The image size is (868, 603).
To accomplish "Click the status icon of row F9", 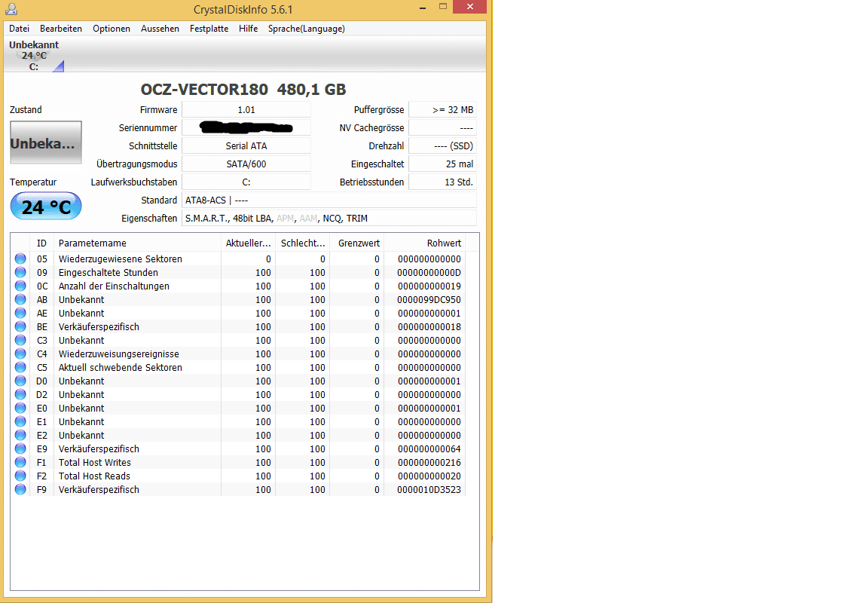I will click(20, 489).
